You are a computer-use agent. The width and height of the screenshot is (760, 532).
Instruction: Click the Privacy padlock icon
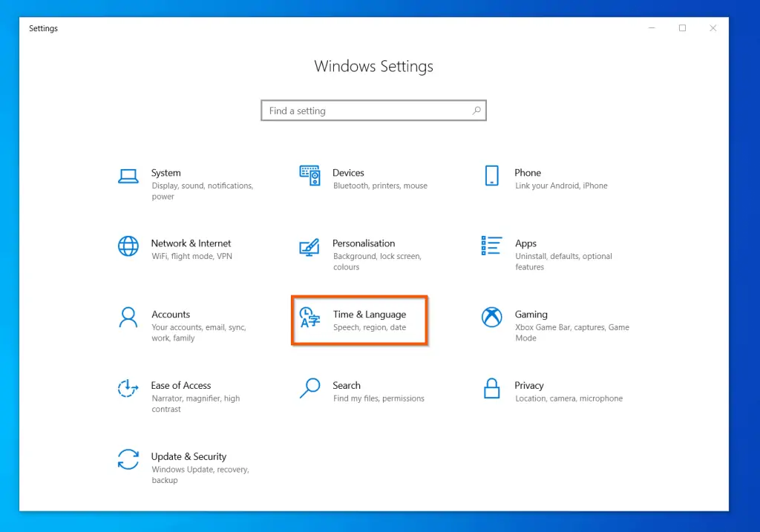pos(491,389)
